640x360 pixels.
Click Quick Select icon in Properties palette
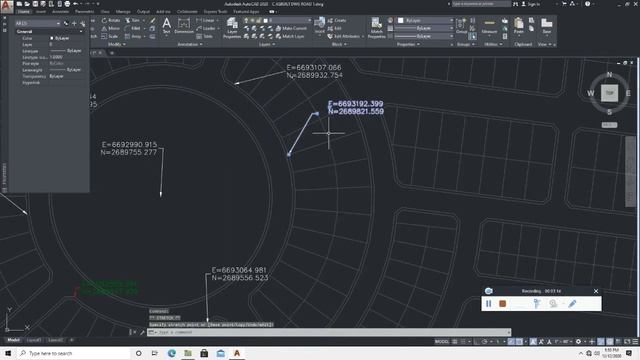[x=82, y=24]
